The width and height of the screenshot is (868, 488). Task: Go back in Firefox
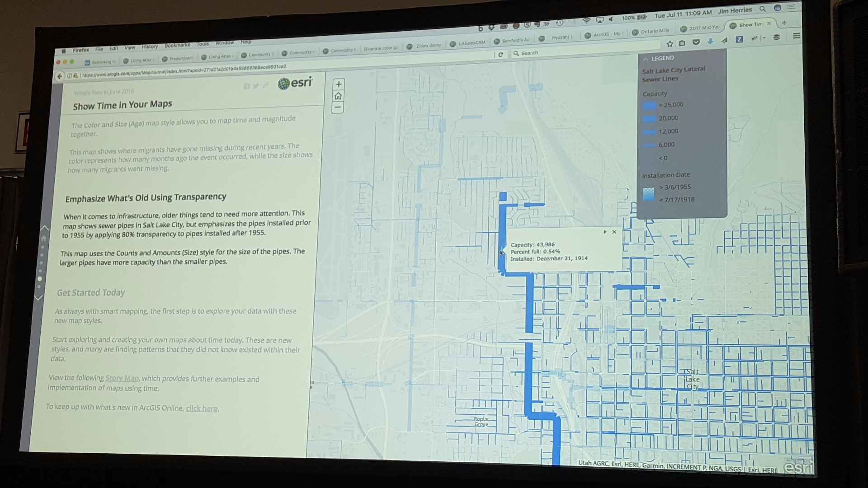(x=59, y=76)
